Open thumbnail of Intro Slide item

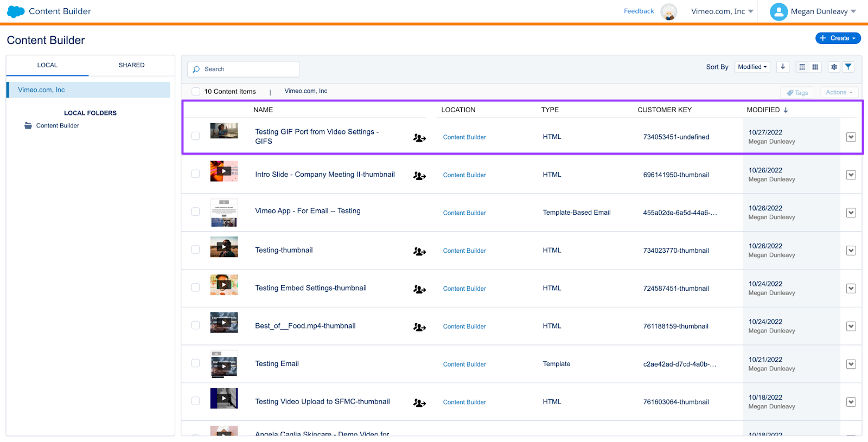[x=224, y=171]
